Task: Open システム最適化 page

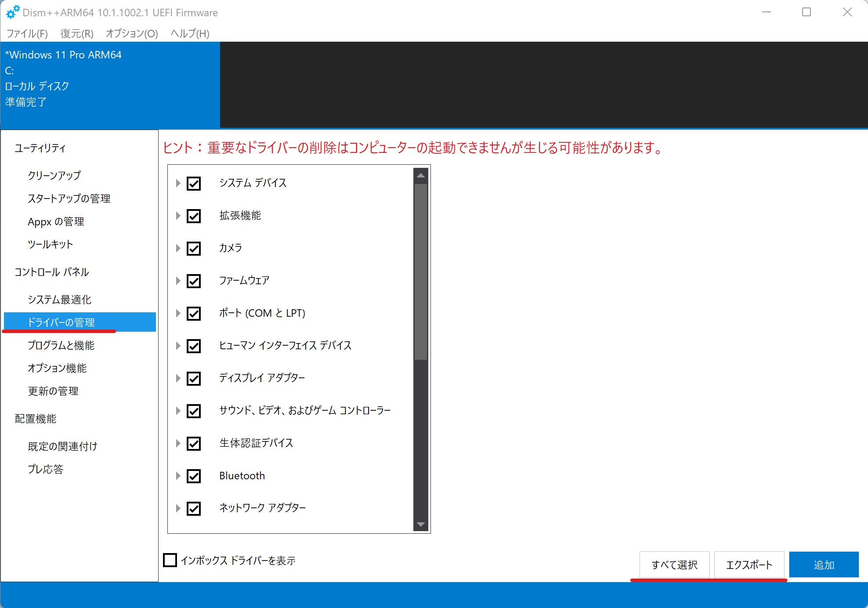Action: [60, 300]
